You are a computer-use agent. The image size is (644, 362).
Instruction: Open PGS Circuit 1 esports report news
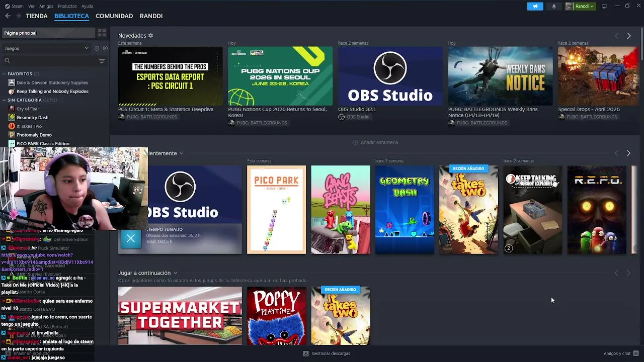170,76
